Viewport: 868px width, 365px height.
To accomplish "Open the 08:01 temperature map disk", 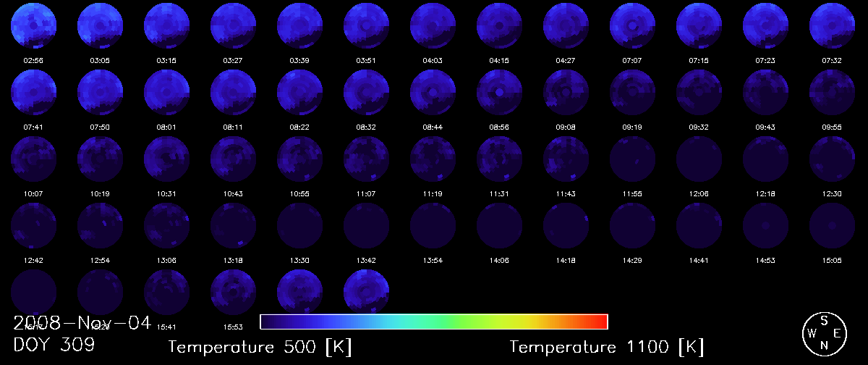I will click(x=166, y=93).
